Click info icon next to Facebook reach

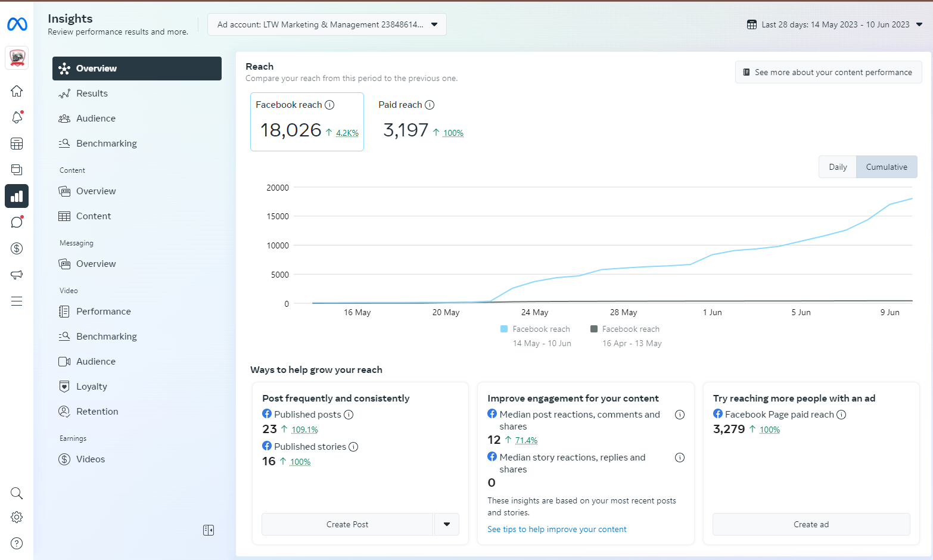(329, 105)
